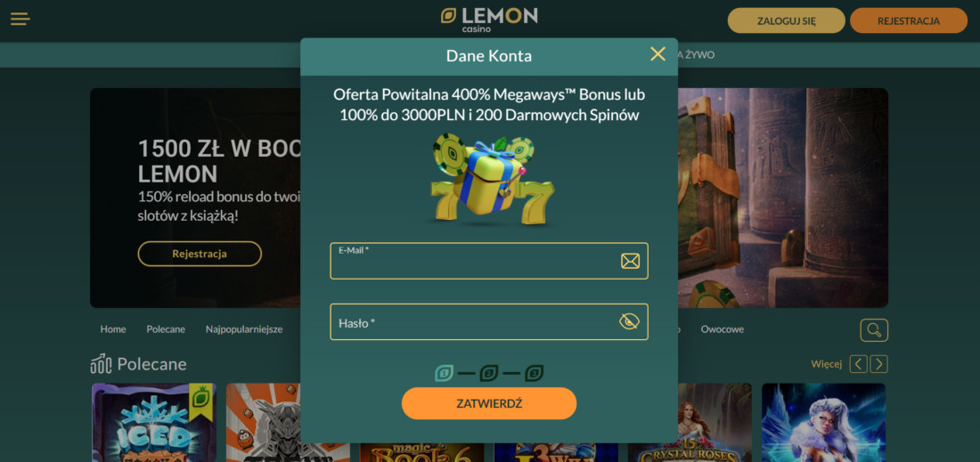Close the Dane Konta dialog
Viewport: 980px width, 462px height.
[657, 54]
